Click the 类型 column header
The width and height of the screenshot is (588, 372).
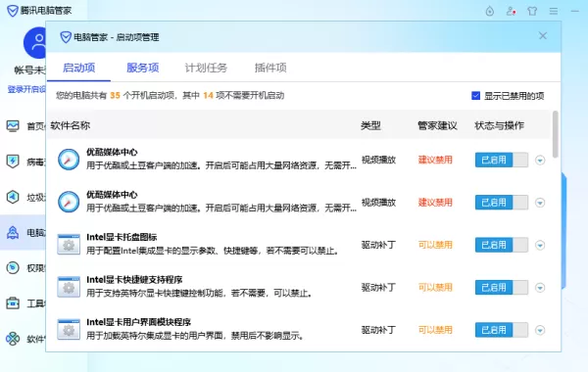pos(370,125)
